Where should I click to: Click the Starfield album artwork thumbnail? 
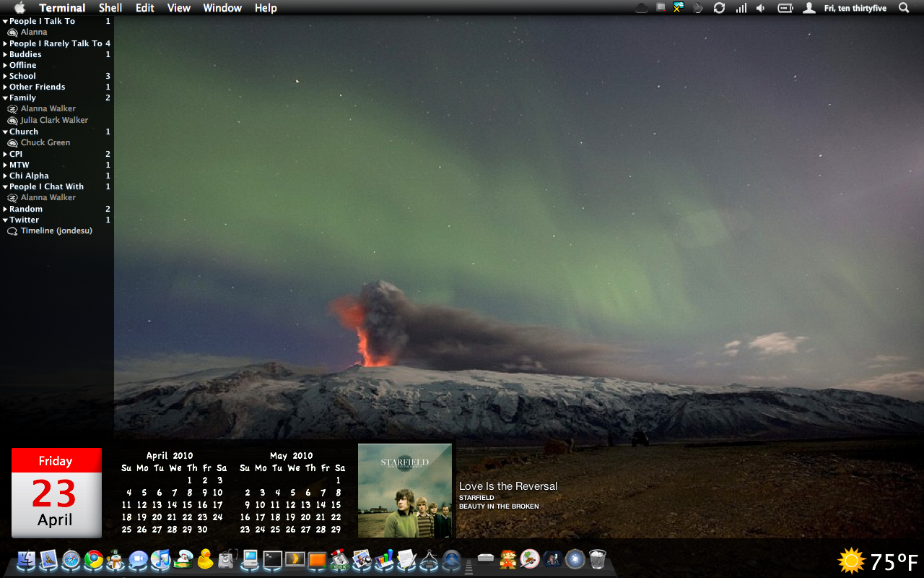point(405,491)
